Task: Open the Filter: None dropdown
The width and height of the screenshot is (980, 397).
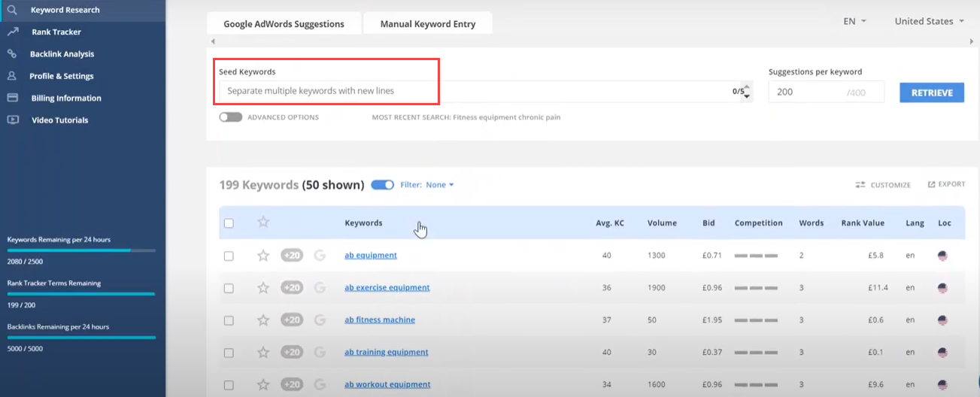Action: pyautogui.click(x=427, y=185)
